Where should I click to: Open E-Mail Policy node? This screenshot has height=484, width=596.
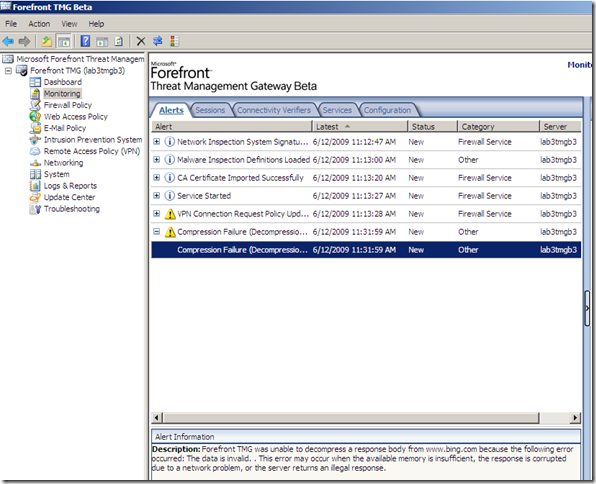(65, 128)
